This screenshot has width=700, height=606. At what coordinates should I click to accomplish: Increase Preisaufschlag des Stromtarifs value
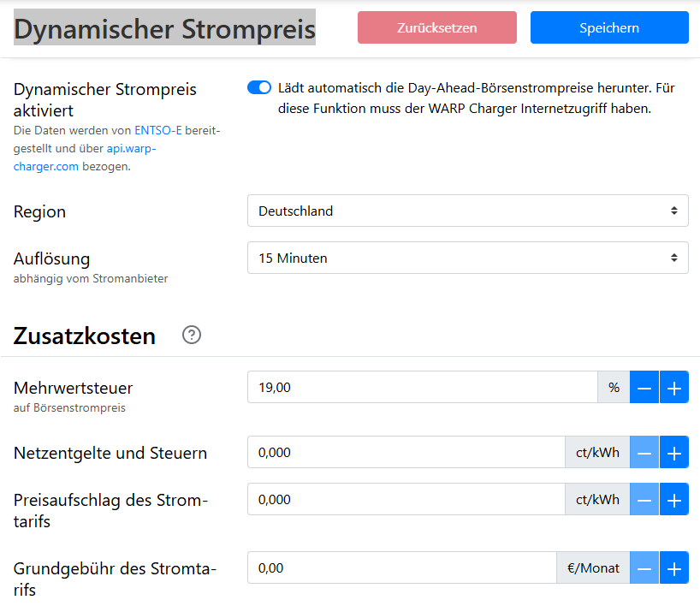pos(673,500)
